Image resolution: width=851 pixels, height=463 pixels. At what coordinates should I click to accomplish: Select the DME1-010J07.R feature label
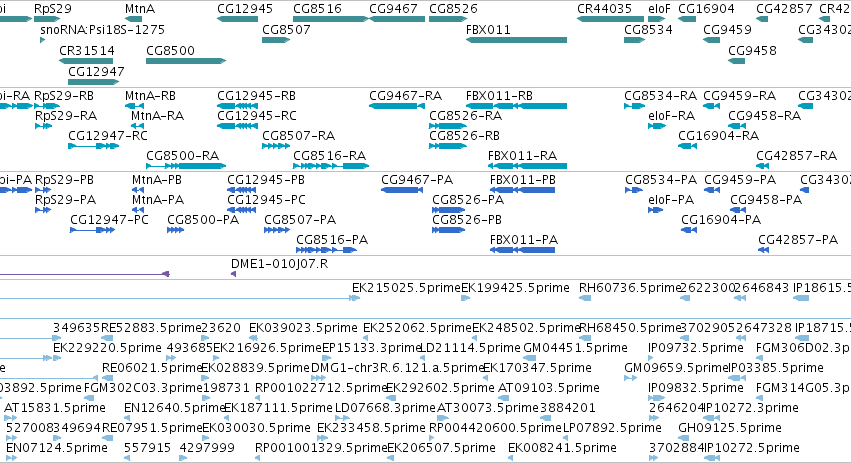point(280,264)
